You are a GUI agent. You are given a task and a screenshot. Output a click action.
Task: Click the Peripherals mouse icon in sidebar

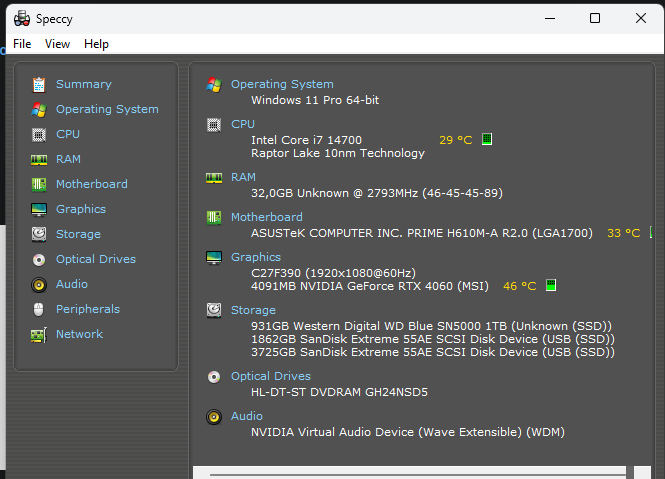(39, 309)
